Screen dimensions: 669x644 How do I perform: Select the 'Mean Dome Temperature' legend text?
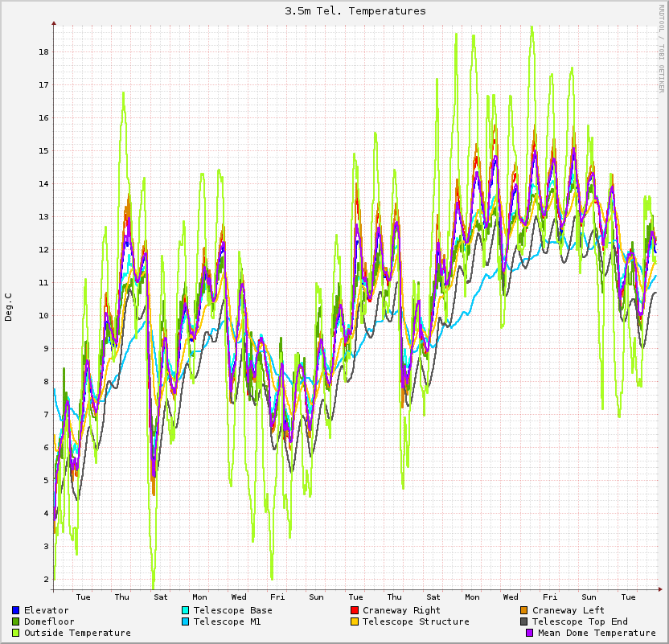[x=597, y=633]
